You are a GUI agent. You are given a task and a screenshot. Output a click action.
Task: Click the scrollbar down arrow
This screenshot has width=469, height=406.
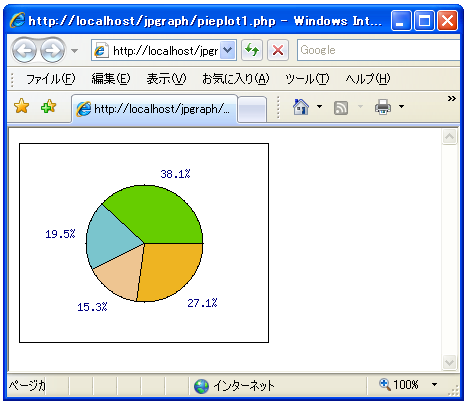point(449,362)
